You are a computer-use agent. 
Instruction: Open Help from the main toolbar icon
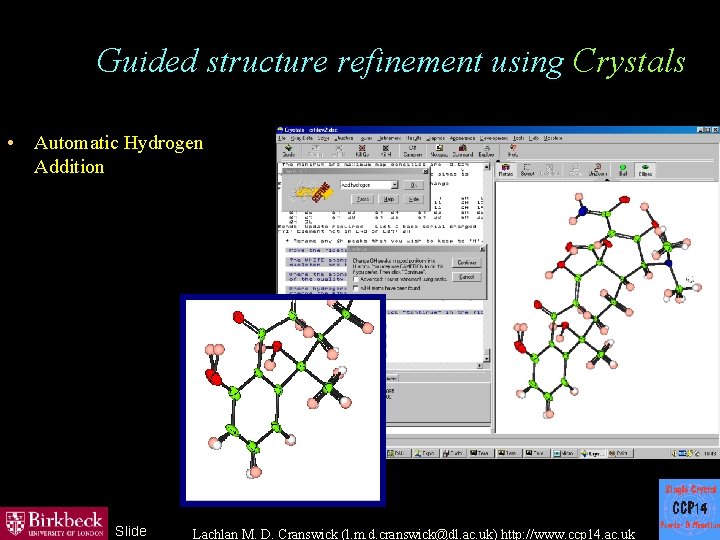tap(513, 150)
